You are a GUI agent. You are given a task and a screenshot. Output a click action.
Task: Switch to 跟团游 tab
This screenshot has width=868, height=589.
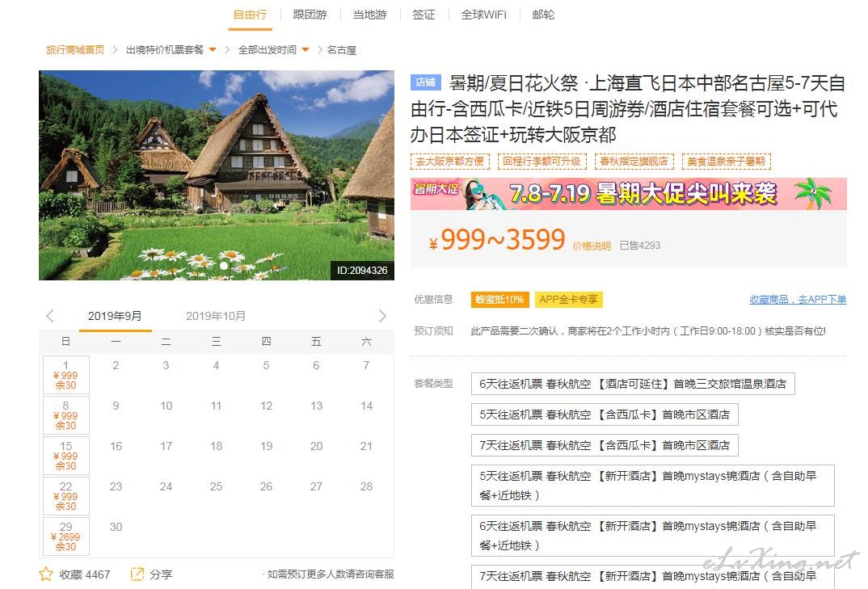click(310, 15)
